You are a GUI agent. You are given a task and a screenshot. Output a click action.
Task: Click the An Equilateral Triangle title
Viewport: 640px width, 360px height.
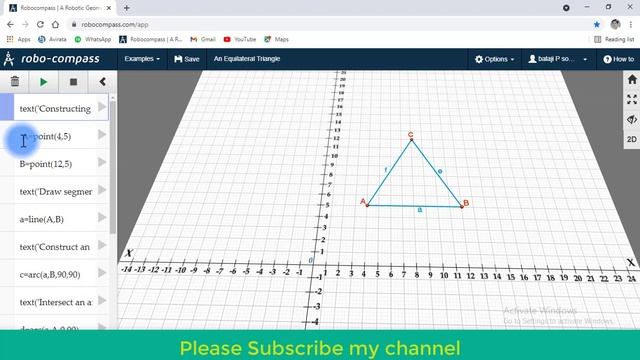pyautogui.click(x=247, y=59)
